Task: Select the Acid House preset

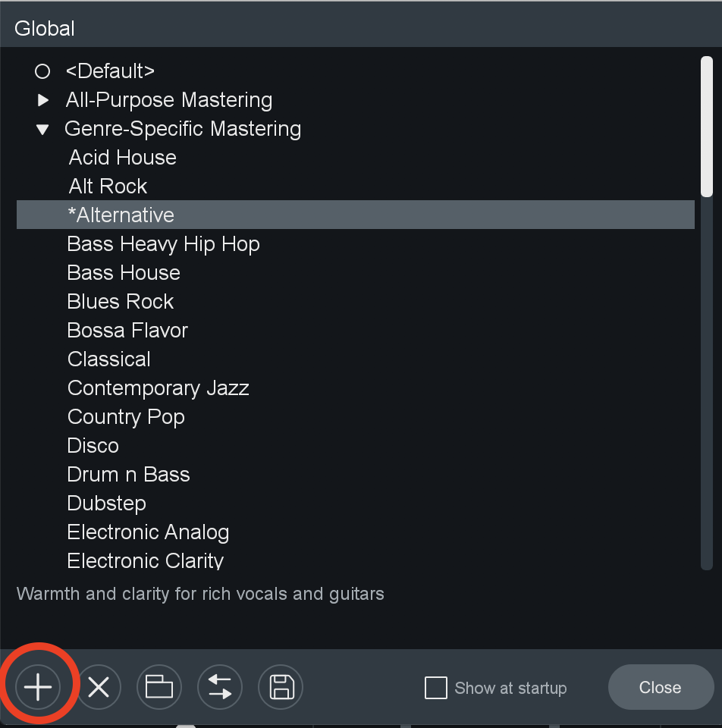Action: pyautogui.click(x=123, y=158)
